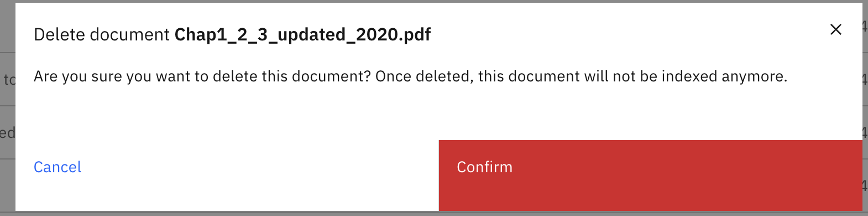This screenshot has width=868, height=216.
Task: Click the 'Cancel' text in the dialog footer
Action: click(x=57, y=167)
